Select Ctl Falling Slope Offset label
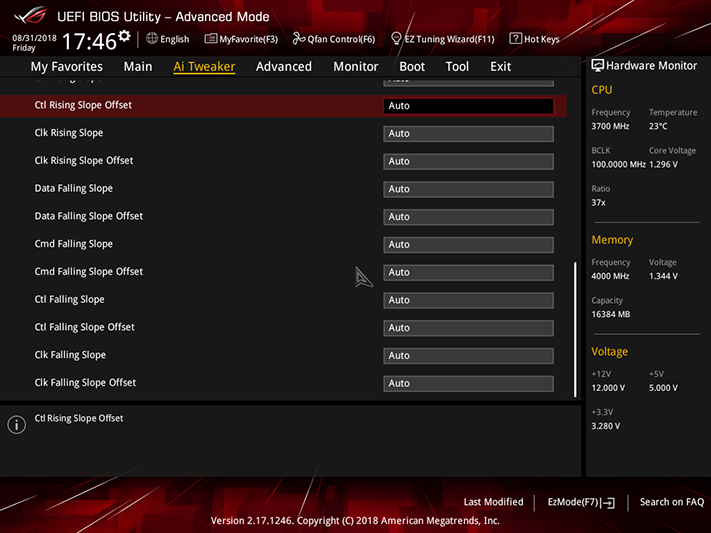Screen dimensions: 711x533 pos(84,327)
